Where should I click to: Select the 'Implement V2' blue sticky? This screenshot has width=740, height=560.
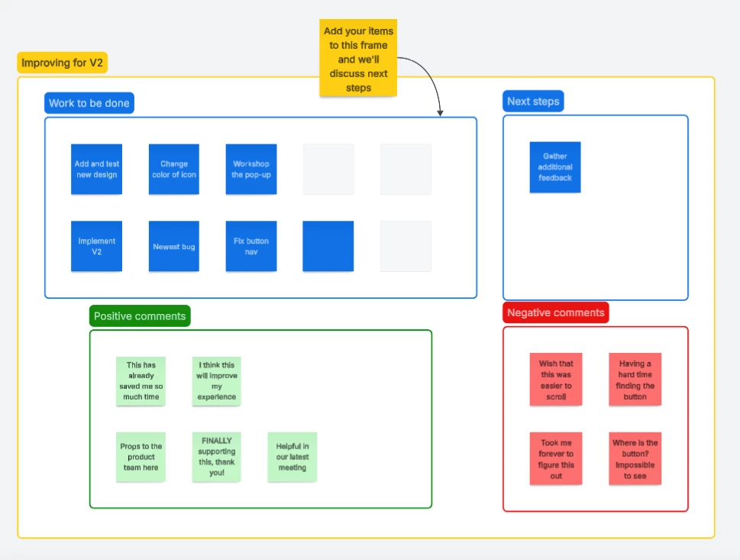97,246
